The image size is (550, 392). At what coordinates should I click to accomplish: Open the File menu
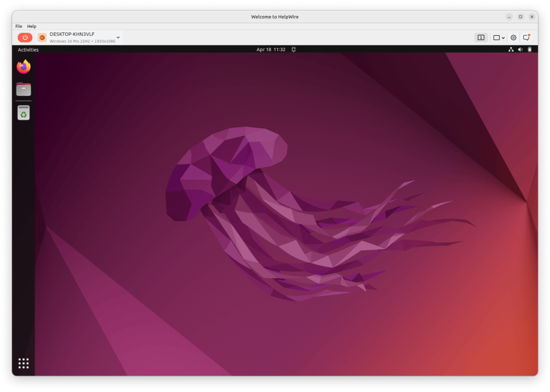(19, 26)
